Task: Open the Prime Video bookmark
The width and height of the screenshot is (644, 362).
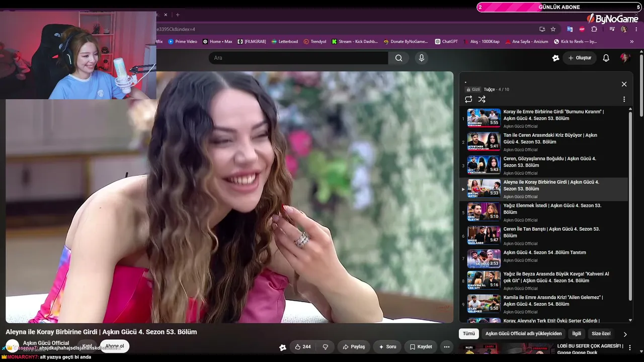Action: click(183, 42)
